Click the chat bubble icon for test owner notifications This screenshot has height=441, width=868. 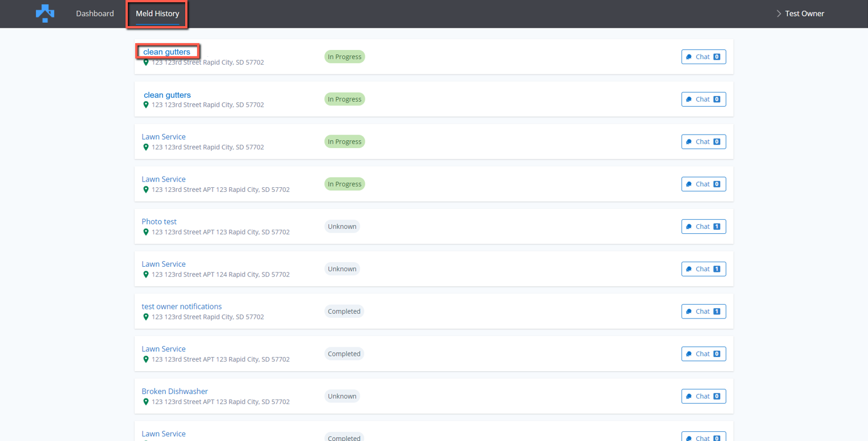tap(689, 312)
